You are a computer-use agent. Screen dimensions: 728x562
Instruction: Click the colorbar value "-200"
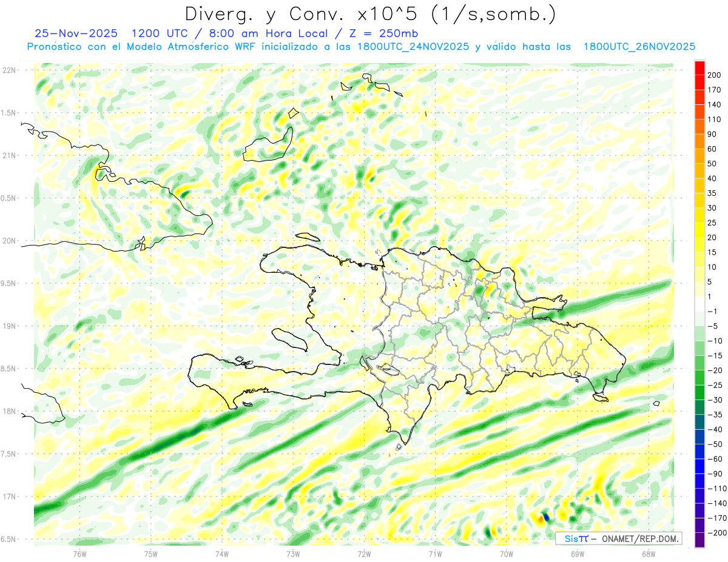pos(717,533)
